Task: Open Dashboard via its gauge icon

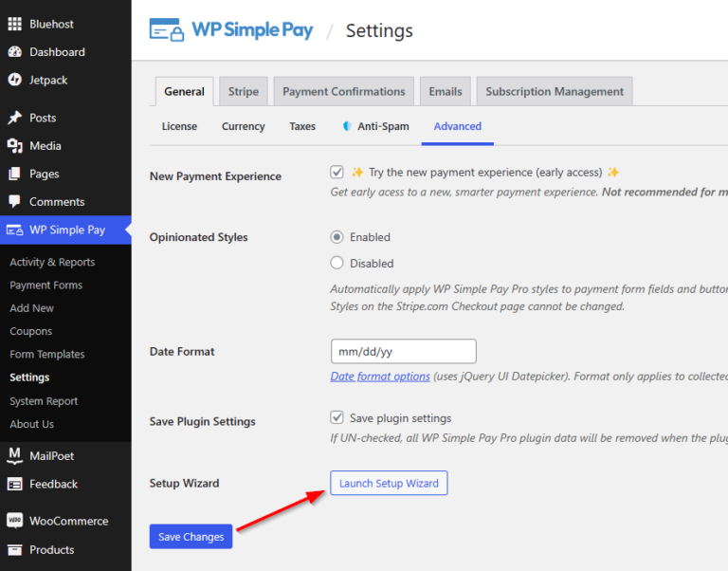Action: (x=14, y=52)
